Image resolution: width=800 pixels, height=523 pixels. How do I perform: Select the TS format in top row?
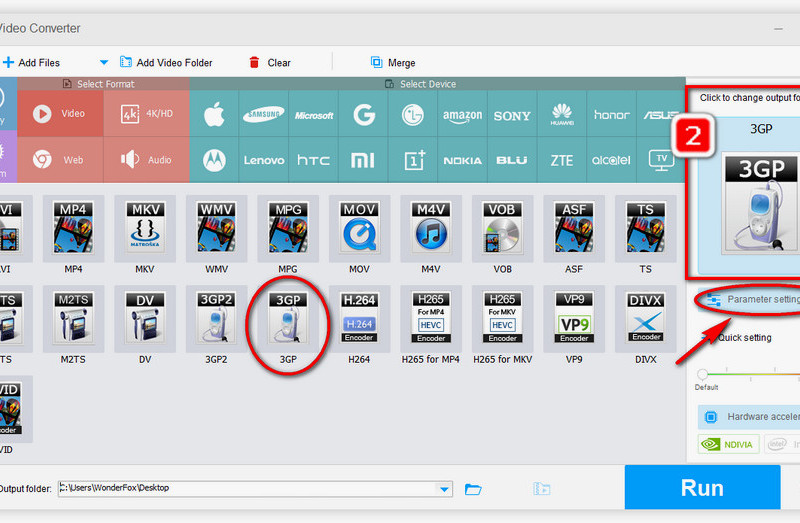645,229
